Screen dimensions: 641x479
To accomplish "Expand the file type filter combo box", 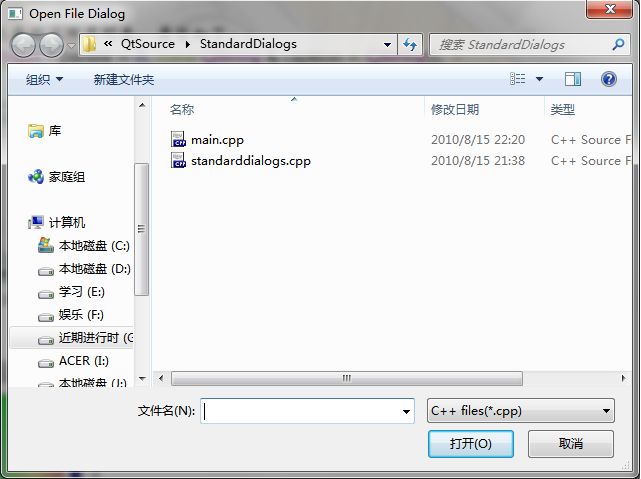I will [520, 411].
